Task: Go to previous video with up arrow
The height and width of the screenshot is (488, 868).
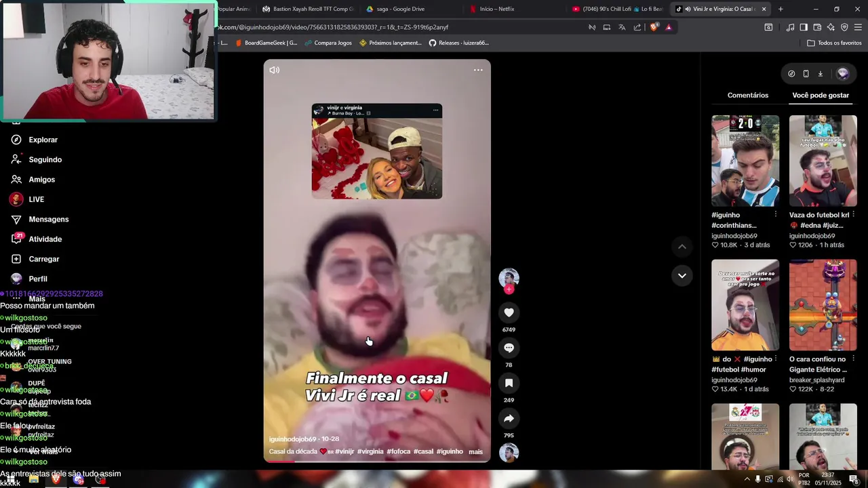Action: coord(682,247)
